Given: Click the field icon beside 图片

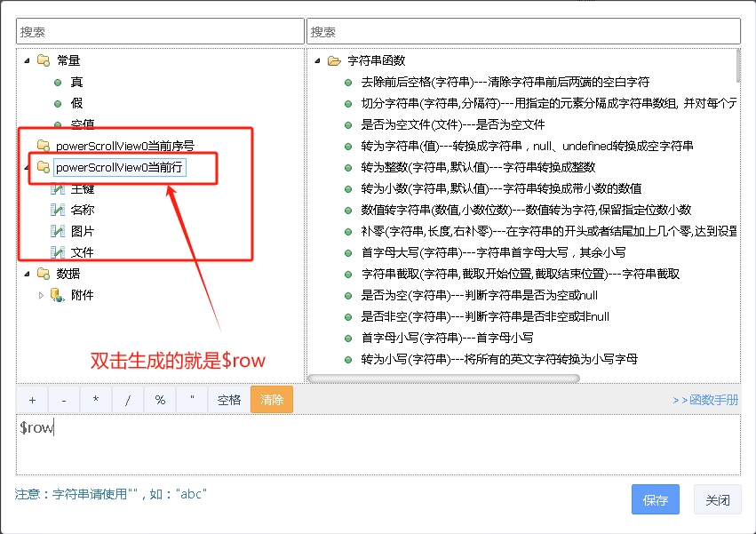Looking at the screenshot, I should point(58,231).
